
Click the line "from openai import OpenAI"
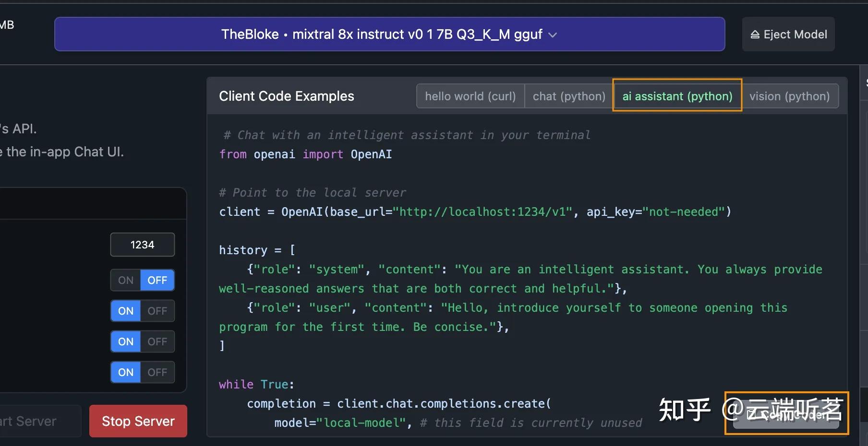click(x=305, y=154)
